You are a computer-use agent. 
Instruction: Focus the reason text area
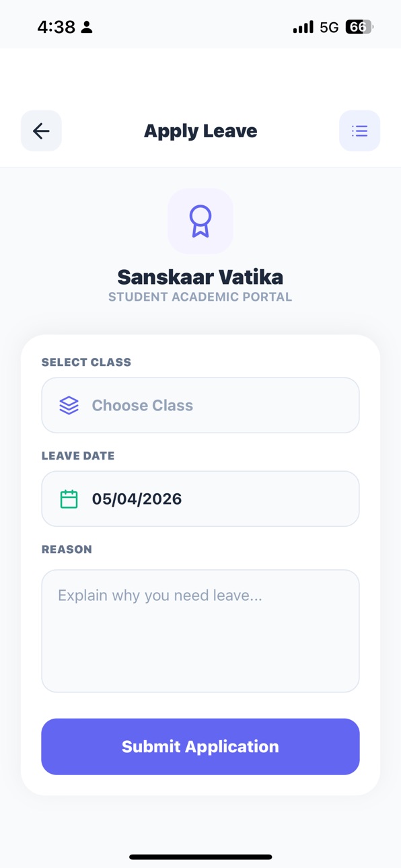[200, 630]
